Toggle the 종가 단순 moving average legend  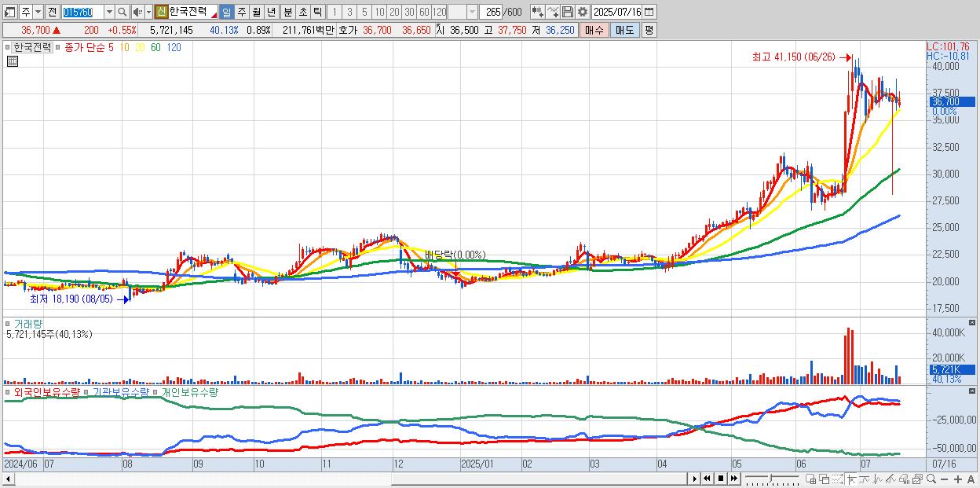coord(60,47)
